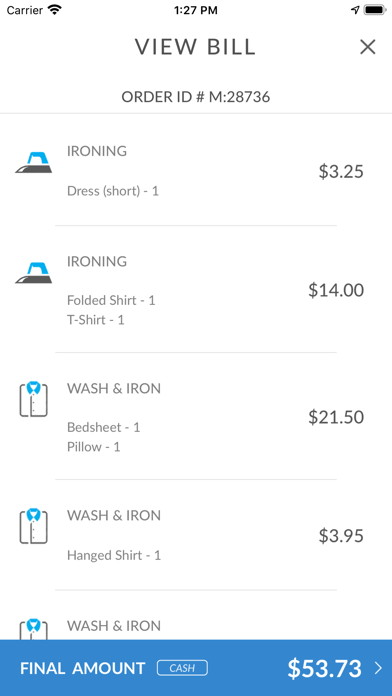Tap the $14.00 ironing price
Screen dimensions: 392x696
click(336, 290)
